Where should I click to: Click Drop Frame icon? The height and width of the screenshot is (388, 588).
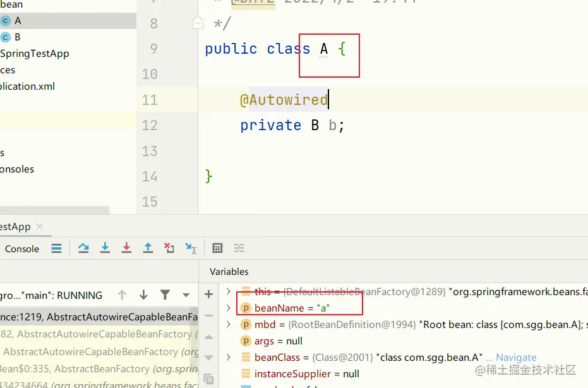pyautogui.click(x=169, y=248)
